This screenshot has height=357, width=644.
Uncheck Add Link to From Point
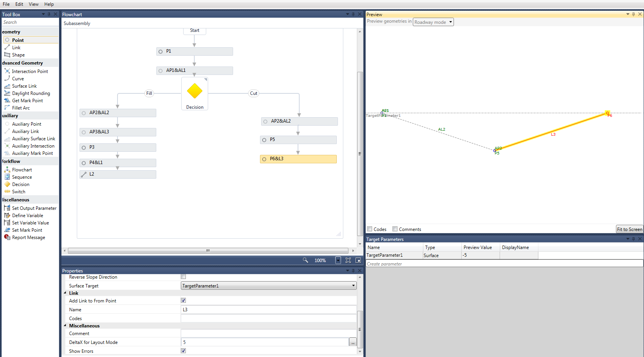pos(183,300)
